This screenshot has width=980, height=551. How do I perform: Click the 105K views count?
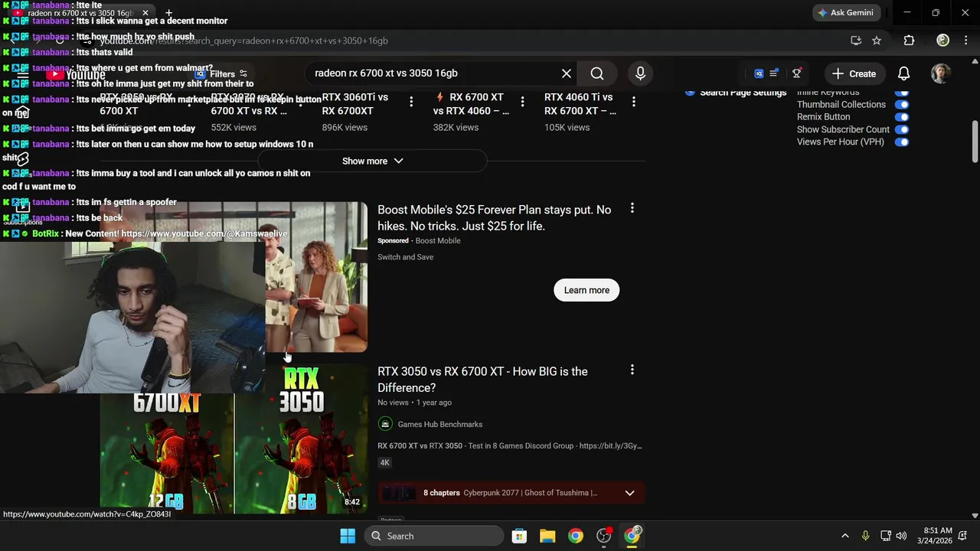tap(567, 127)
